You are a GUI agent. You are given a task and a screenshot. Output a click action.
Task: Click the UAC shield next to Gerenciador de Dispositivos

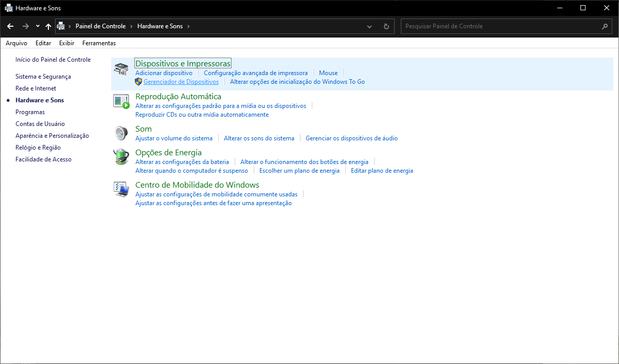(138, 81)
